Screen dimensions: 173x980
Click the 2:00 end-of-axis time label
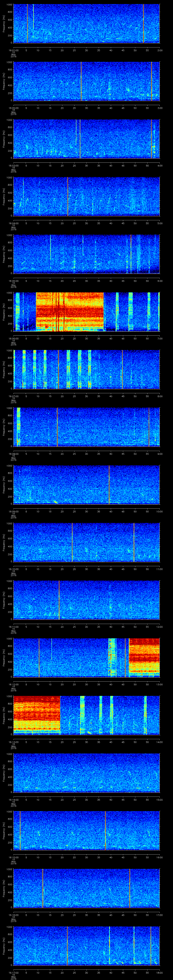pos(160,50)
